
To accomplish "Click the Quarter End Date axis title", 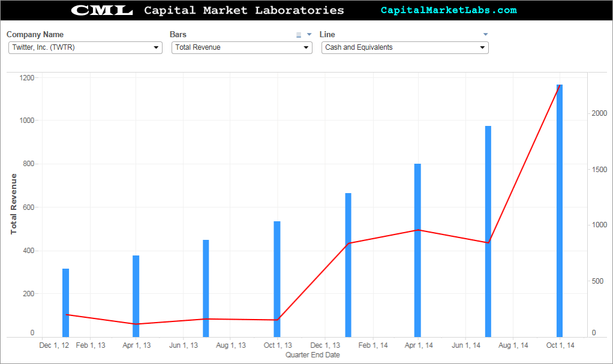I will [312, 355].
